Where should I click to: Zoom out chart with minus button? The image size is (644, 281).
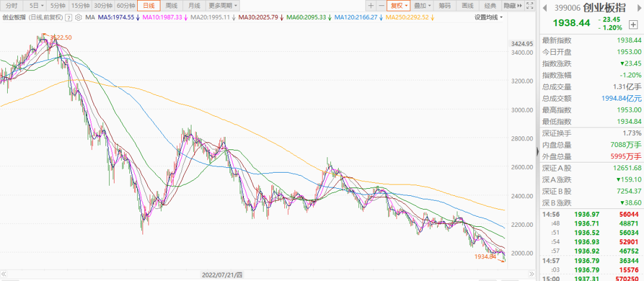click(x=381, y=6)
